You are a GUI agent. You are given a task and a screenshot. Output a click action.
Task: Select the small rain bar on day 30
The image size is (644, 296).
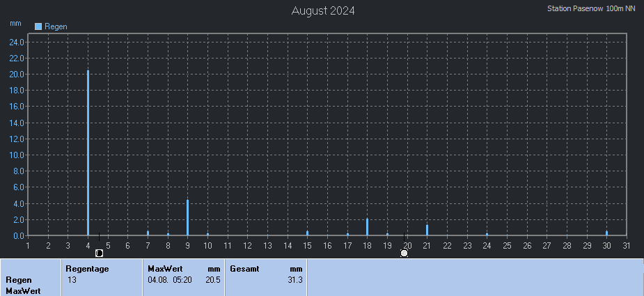606,233
